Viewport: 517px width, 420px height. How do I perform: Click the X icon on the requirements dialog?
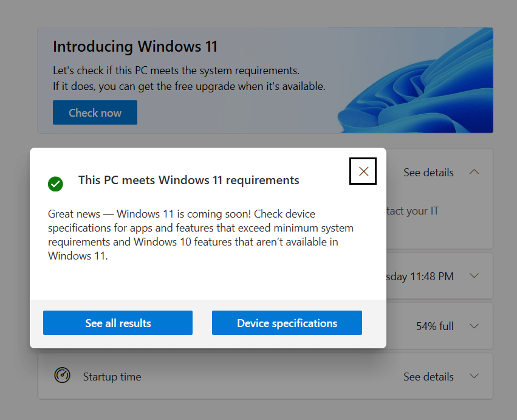tap(363, 171)
